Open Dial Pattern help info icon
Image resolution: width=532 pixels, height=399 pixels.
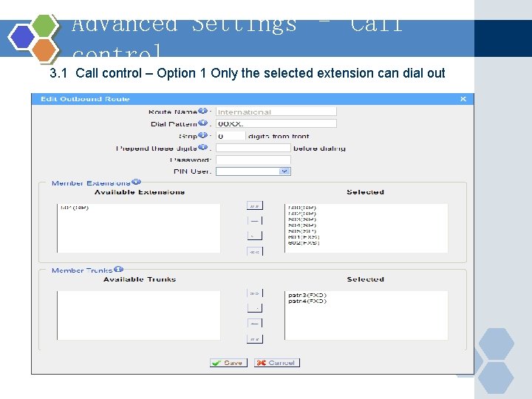(x=202, y=123)
